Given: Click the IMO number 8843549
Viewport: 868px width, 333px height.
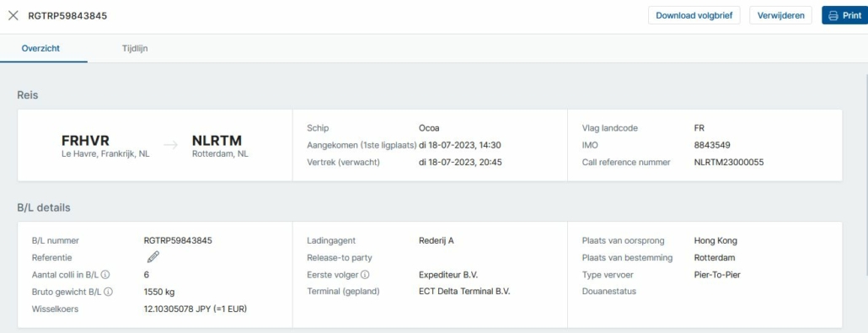Looking at the screenshot, I should point(712,145).
